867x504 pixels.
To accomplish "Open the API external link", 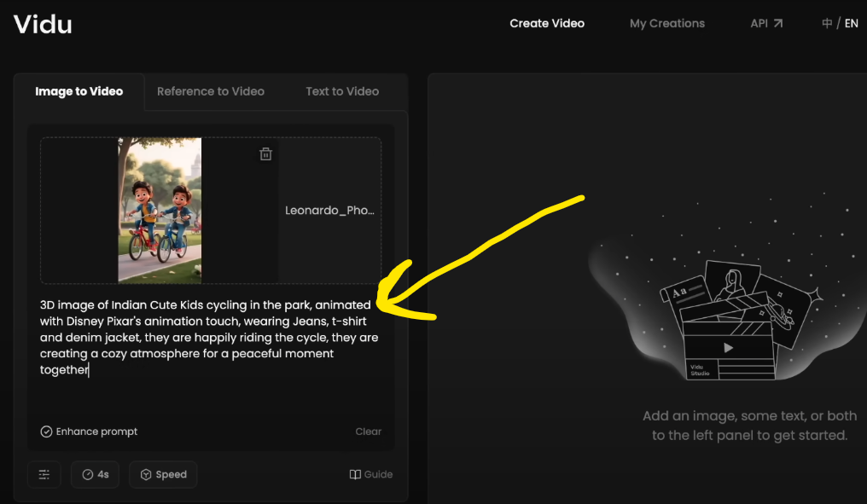I will pyautogui.click(x=766, y=23).
